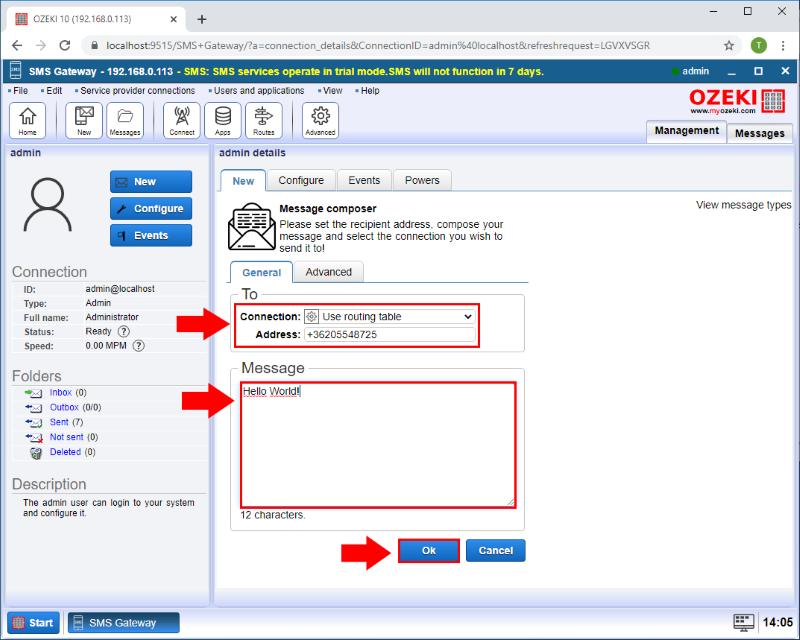Click the blue Events sidebar button
Image resolution: width=800 pixels, height=640 pixels.
151,235
